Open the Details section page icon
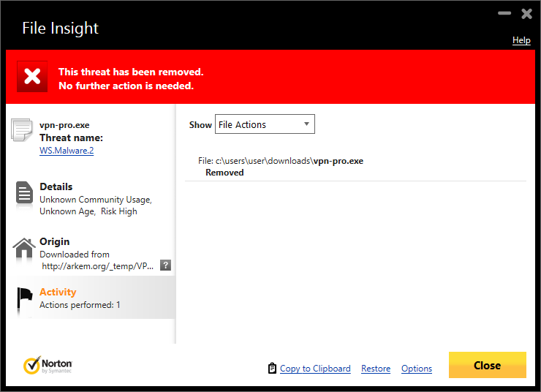This screenshot has width=541, height=392. click(24, 192)
